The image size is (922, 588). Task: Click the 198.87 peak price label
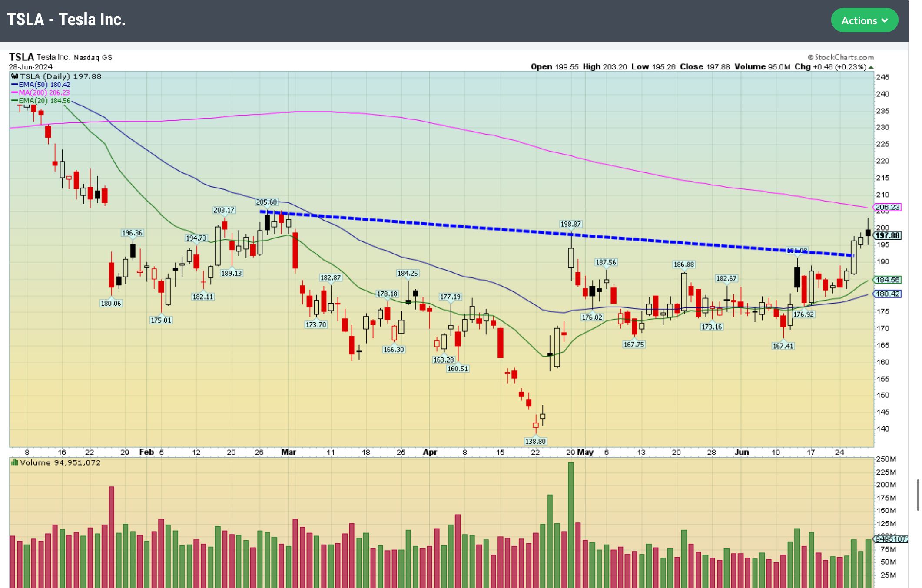pyautogui.click(x=570, y=224)
